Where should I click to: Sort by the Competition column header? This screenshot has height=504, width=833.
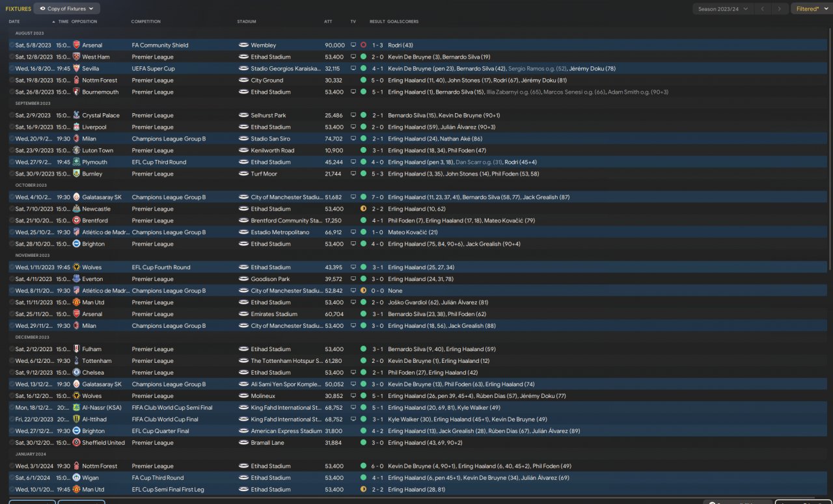[x=146, y=21]
